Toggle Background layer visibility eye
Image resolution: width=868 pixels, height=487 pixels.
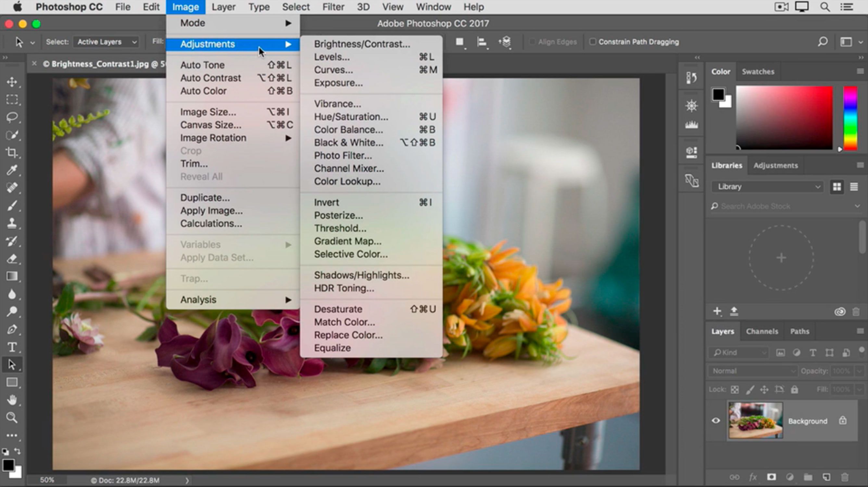click(x=715, y=421)
